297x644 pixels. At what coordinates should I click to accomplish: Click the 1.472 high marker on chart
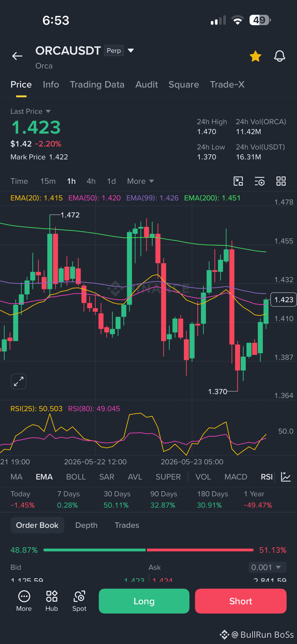coord(70,215)
